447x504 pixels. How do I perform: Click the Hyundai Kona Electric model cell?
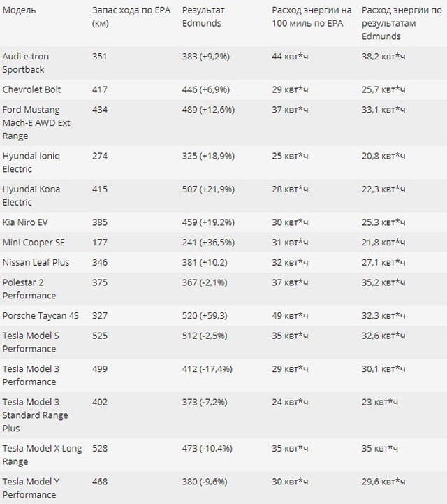[31, 196]
